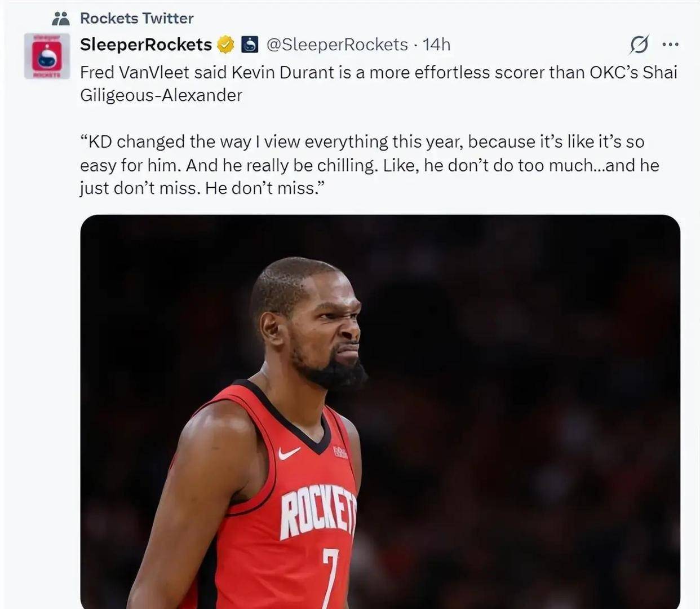The image size is (700, 609).
Task: Click the small sponsor patch on the jersey
Action: [340, 452]
